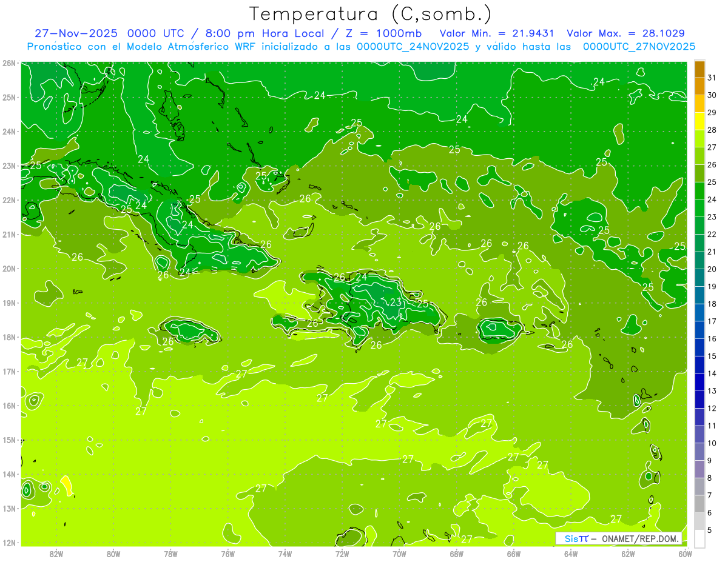Click legend value 10 on the color bar
728x562 pixels.
[x=712, y=443]
